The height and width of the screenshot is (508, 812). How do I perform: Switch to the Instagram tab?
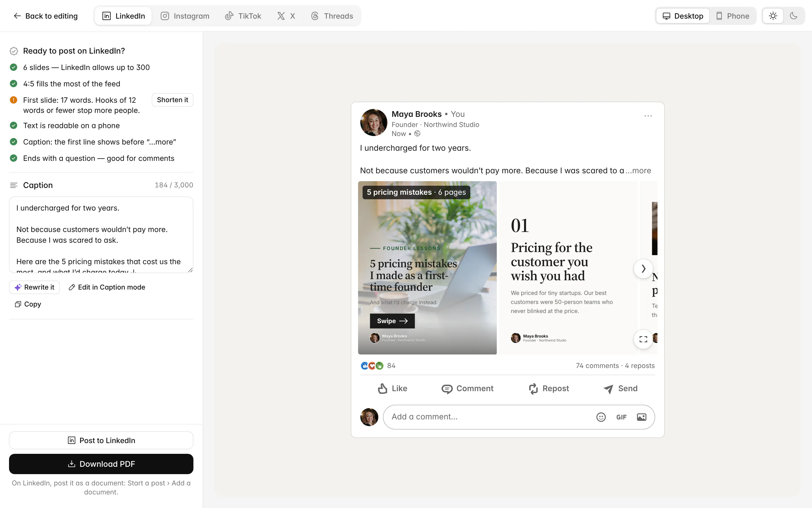[x=185, y=16]
